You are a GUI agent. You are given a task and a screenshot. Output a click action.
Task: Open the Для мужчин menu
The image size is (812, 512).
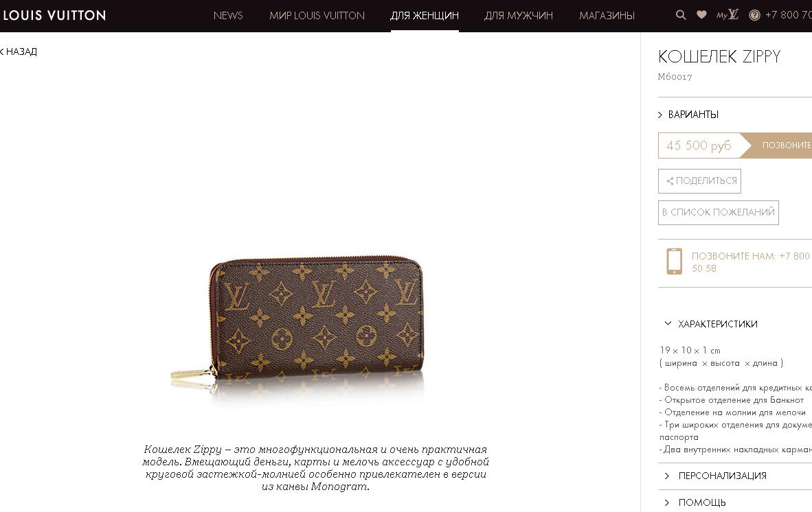[519, 16]
